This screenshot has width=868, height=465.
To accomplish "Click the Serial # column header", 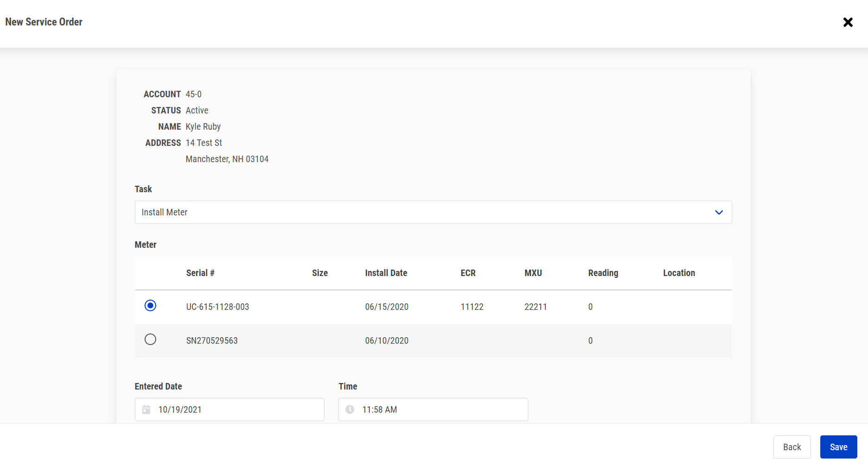I will pyautogui.click(x=200, y=273).
